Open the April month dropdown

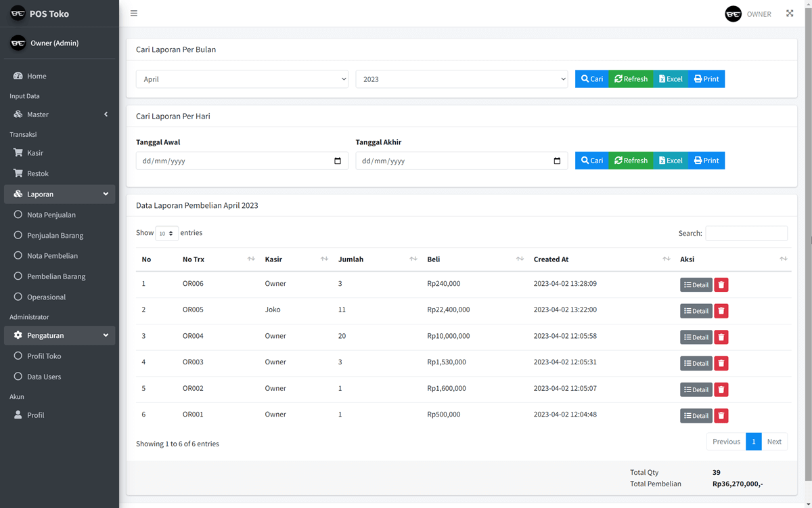[x=242, y=79]
